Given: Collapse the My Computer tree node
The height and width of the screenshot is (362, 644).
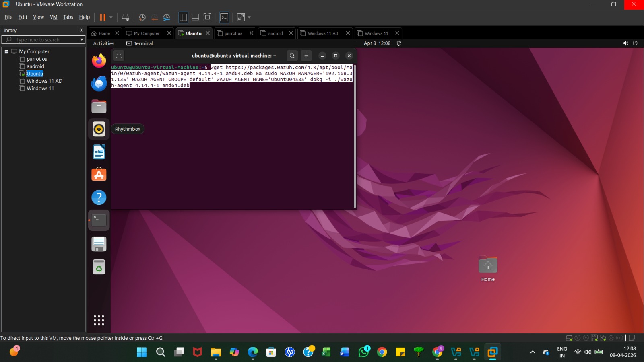Looking at the screenshot, I should (x=6, y=51).
